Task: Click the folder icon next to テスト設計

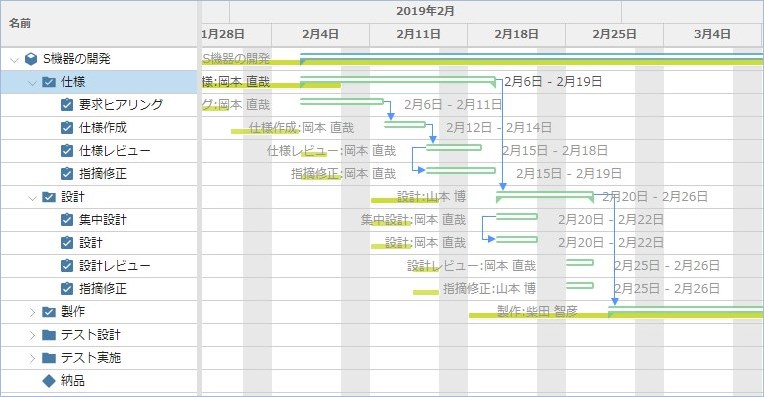Action: tap(49, 335)
